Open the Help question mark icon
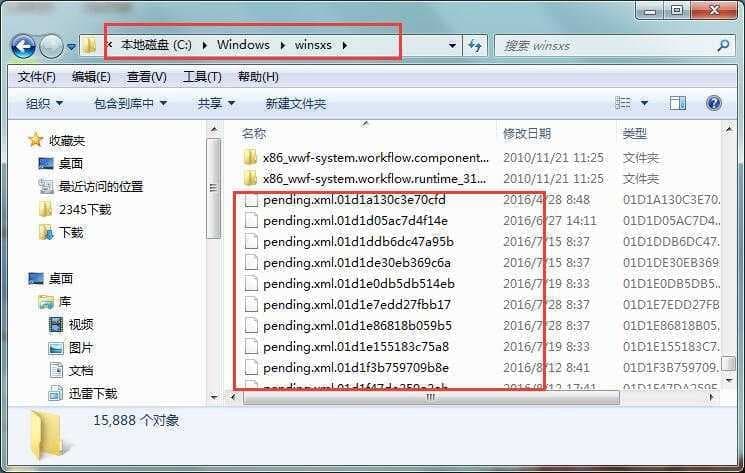Screen dimensions: 745x473 (x=714, y=103)
